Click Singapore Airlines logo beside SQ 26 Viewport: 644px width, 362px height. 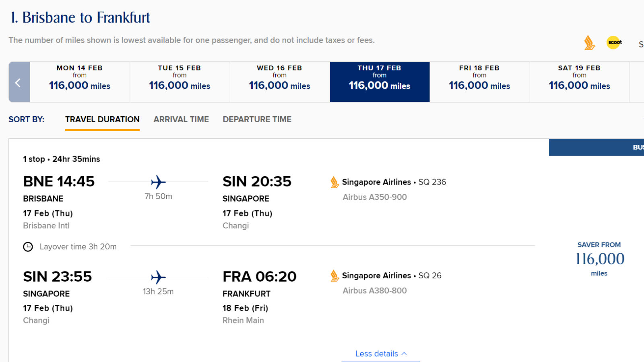[334, 276]
